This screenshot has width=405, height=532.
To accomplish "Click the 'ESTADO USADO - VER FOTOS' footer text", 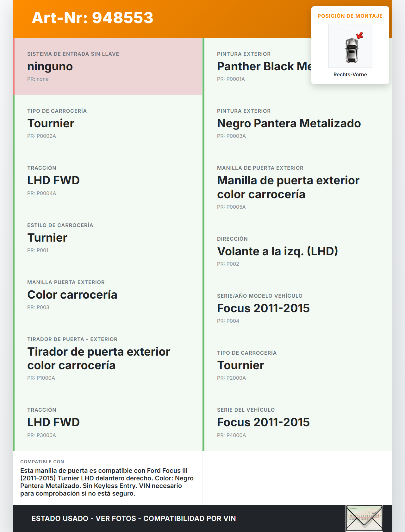I will (x=134, y=518).
